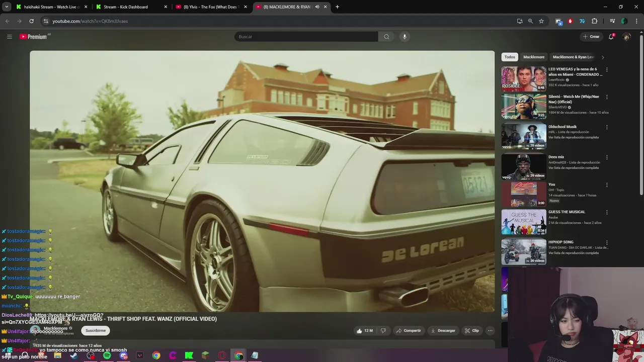This screenshot has height=362, width=644.
Task: Open the new tab plus button
Action: coord(337,7)
